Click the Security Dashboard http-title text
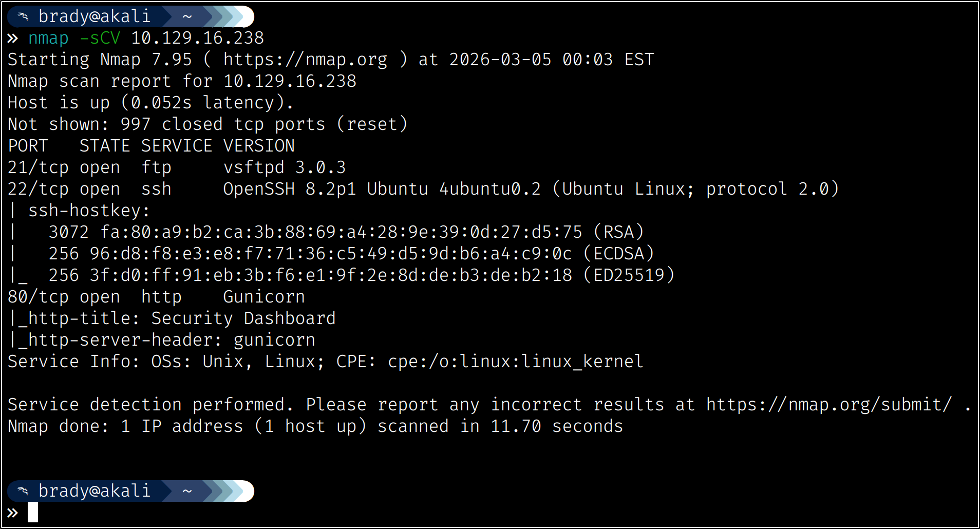The height and width of the screenshot is (529, 980). 243,319
